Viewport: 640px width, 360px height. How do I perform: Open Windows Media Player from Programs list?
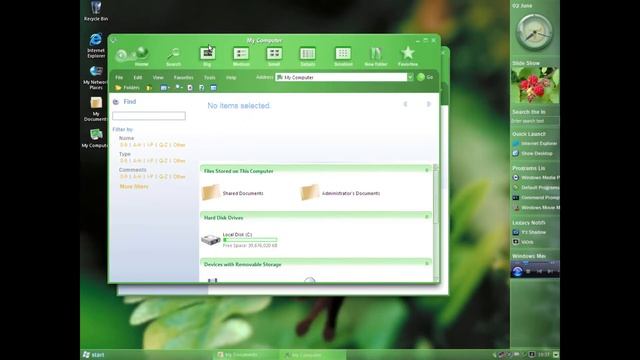(536, 178)
